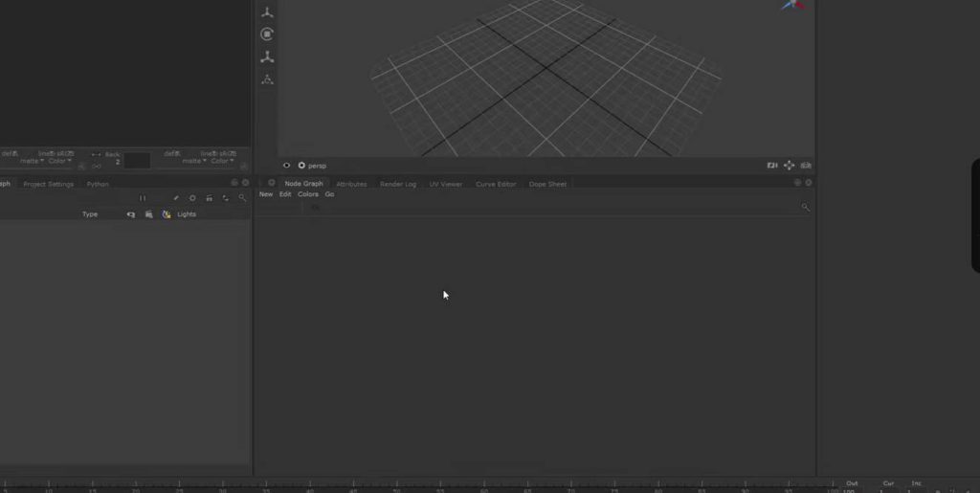Select the rotate manipulator in viewer toolbar
Viewport: 980px width, 493px height.
(267, 34)
